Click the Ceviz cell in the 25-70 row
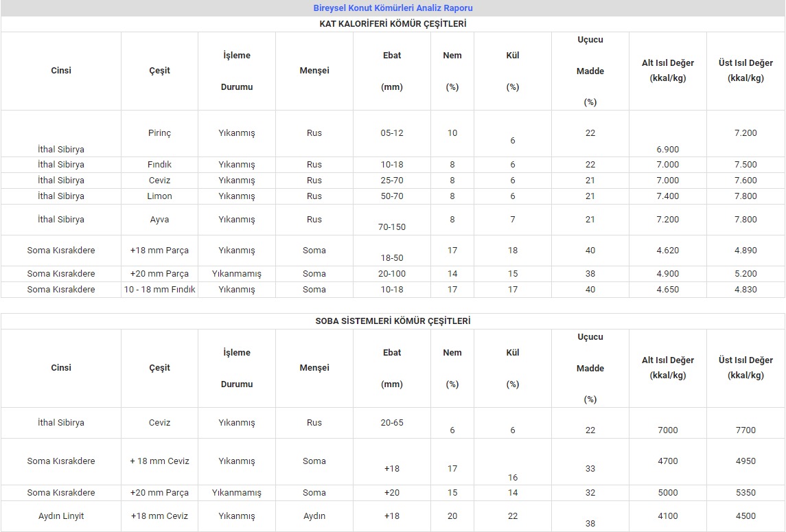 tap(159, 180)
